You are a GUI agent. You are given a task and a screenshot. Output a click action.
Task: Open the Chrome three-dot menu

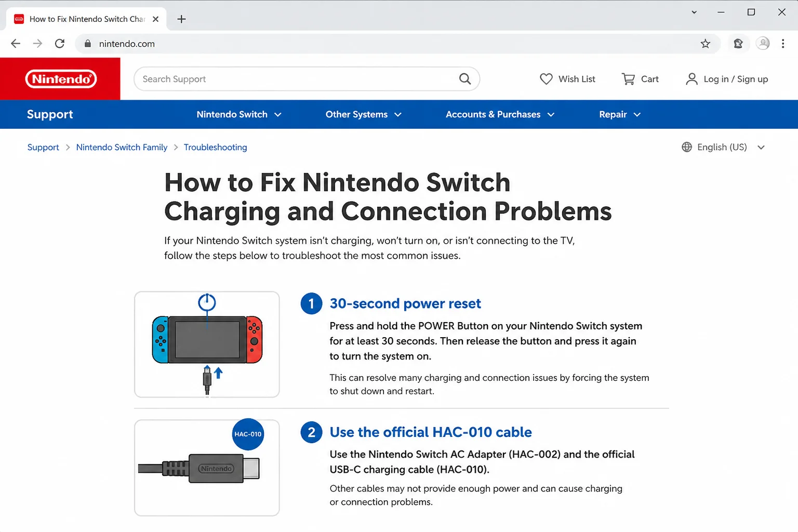coord(783,44)
